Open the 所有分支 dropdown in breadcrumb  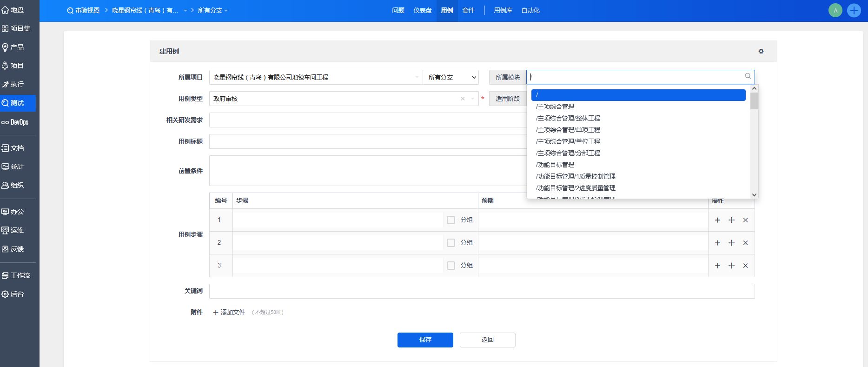[x=212, y=10]
